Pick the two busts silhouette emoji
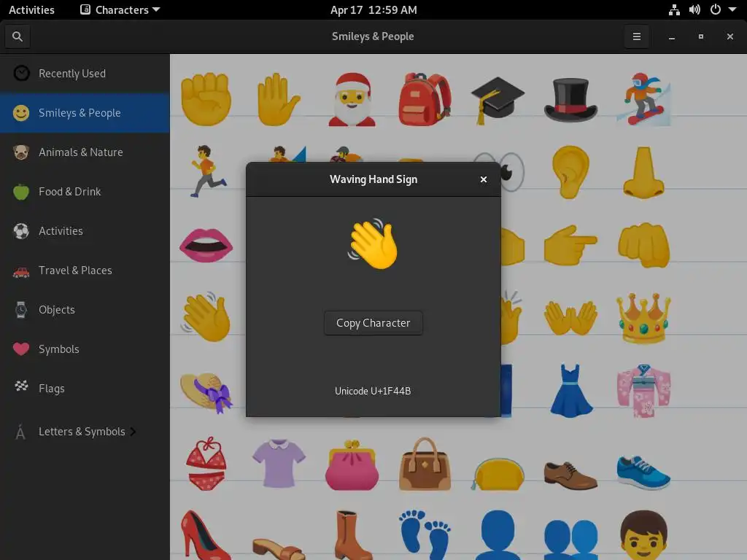 [x=570, y=539]
